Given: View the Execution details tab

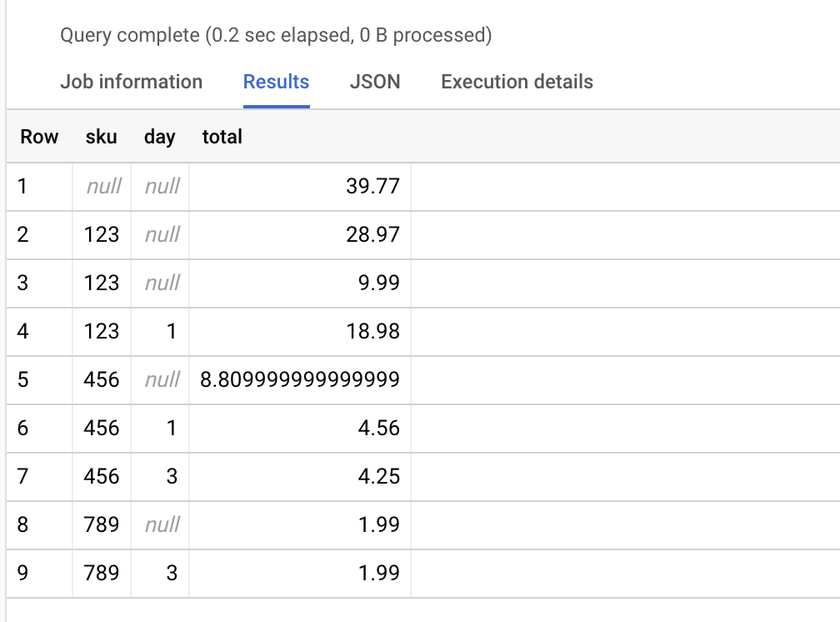Looking at the screenshot, I should click(x=517, y=82).
